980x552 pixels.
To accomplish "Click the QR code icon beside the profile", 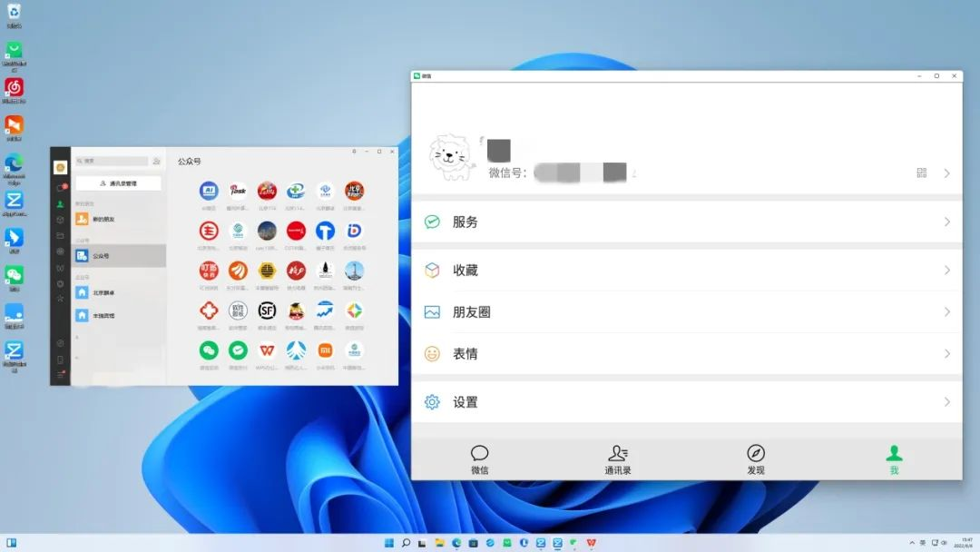I will [x=922, y=172].
